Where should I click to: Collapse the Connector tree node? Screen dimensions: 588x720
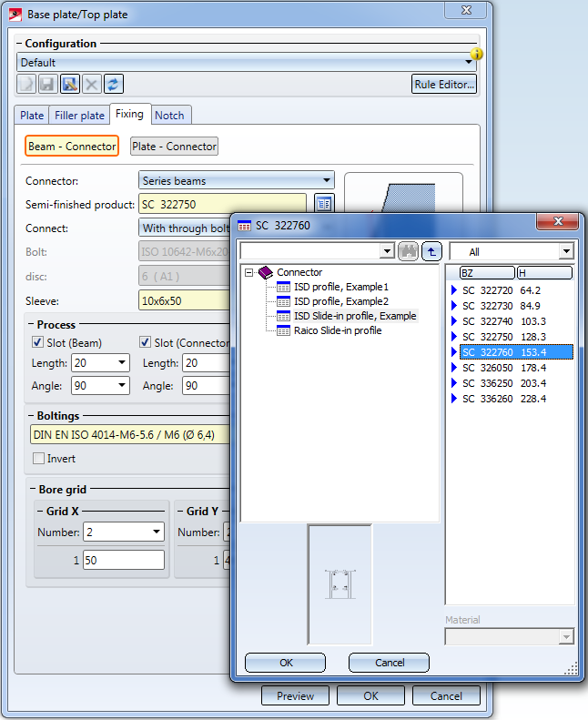248,272
